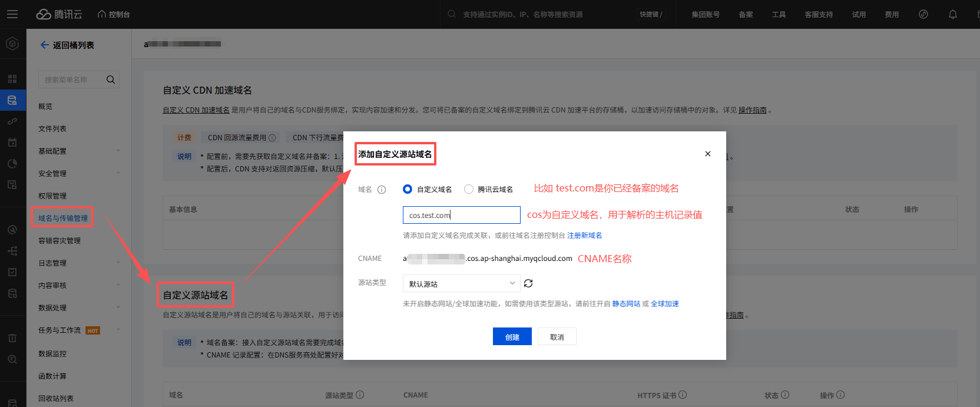
Task: Open 容错容灾管理 in the sidebar
Action: pos(59,240)
